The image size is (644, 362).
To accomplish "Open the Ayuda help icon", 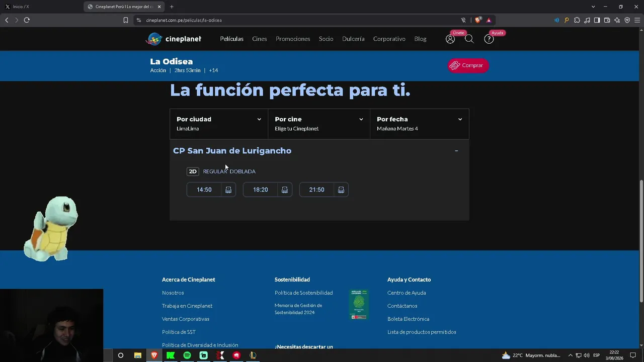I will click(x=489, y=39).
